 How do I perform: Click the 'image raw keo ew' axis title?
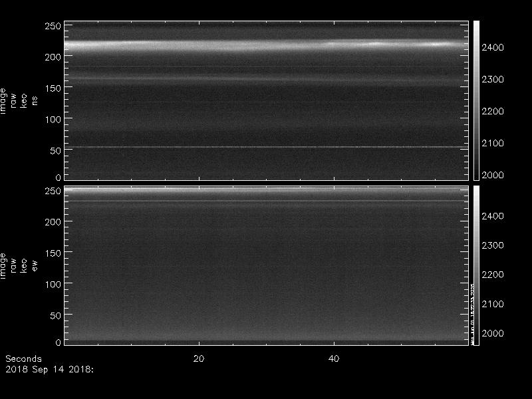pos(19,266)
